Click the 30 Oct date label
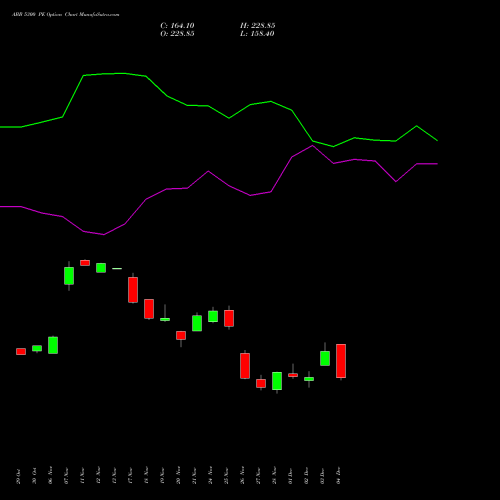This screenshot has width=500, height=500. click(x=34, y=476)
